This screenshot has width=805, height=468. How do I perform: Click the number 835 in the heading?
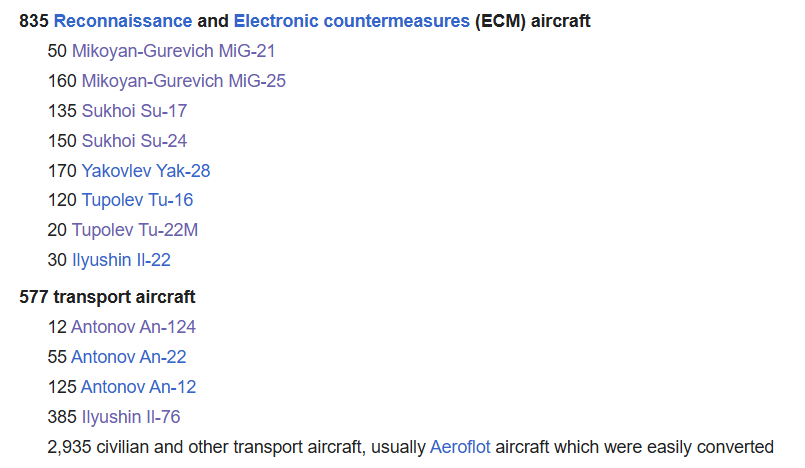point(34,21)
